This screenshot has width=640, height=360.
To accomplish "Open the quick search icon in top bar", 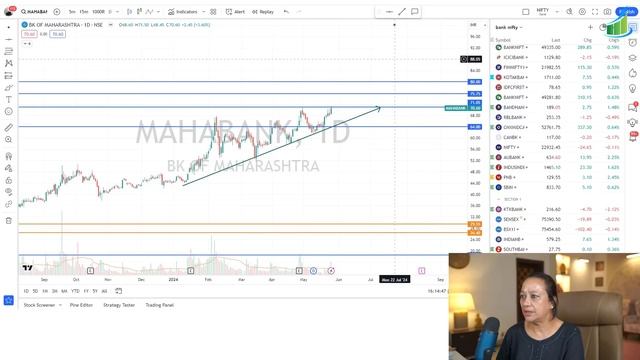I will coord(569,12).
